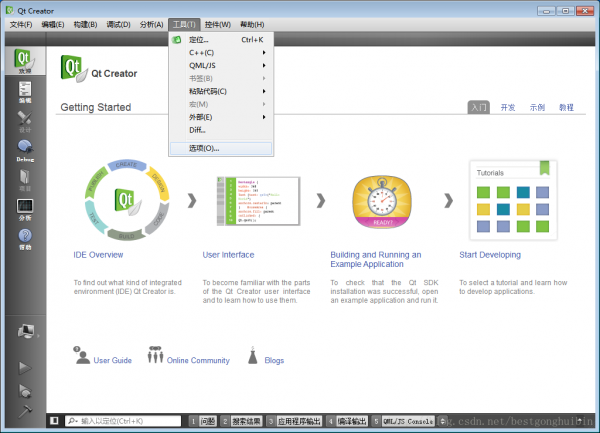
Task: Click the locator input field (Ctrl+K)
Action: pyautogui.click(x=123, y=421)
